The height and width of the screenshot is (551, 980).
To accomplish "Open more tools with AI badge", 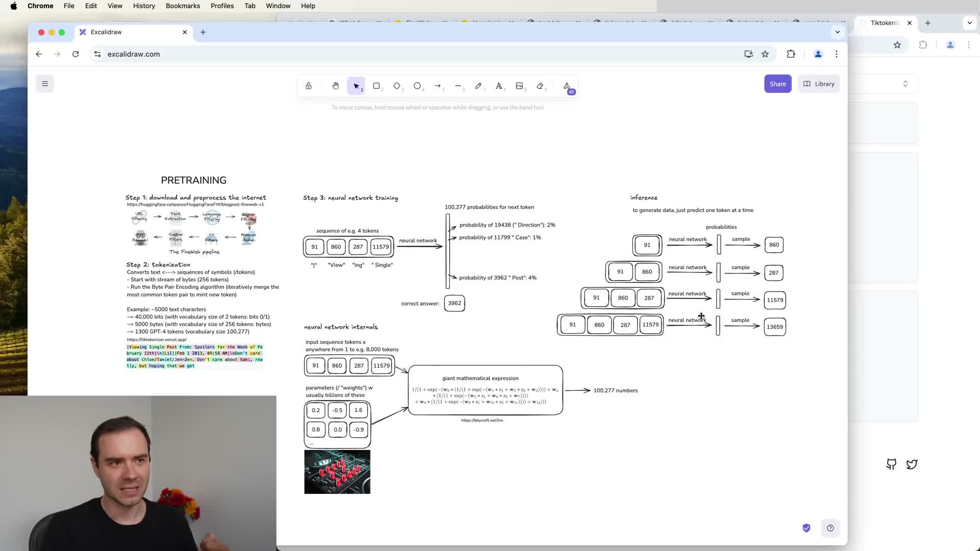I will pyautogui.click(x=567, y=86).
